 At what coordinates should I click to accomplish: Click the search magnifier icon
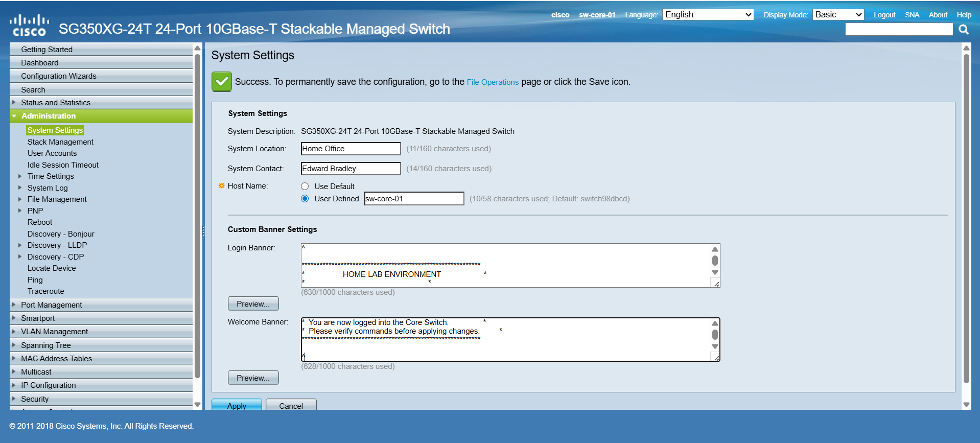(963, 30)
